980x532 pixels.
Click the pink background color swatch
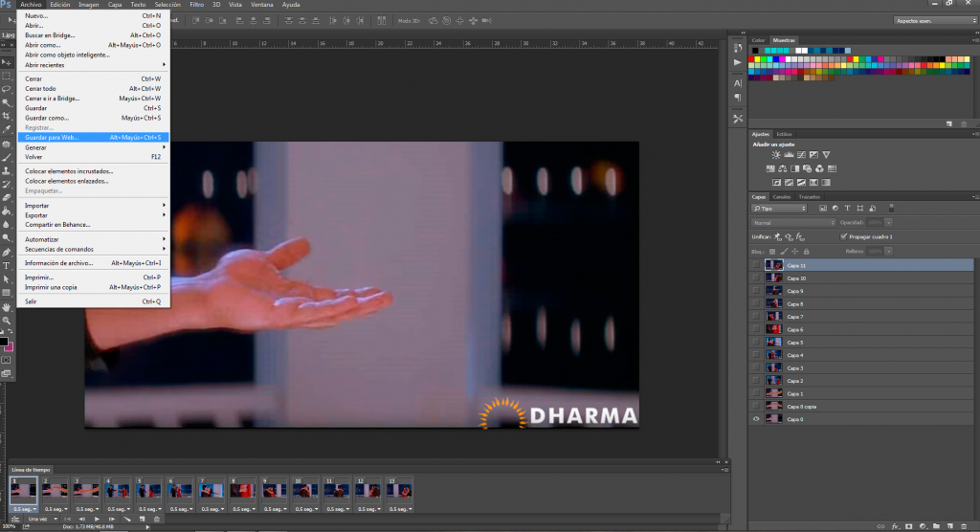pyautogui.click(x=10, y=347)
